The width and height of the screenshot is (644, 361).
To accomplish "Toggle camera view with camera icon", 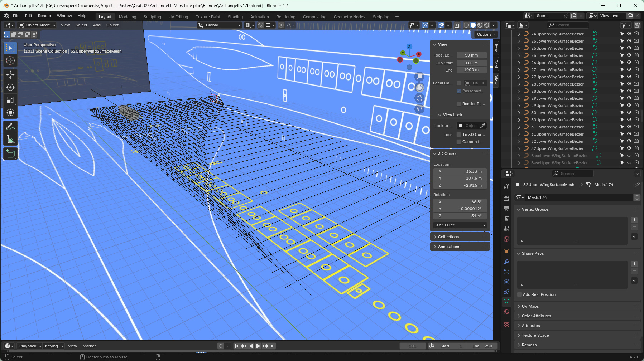I will (419, 98).
